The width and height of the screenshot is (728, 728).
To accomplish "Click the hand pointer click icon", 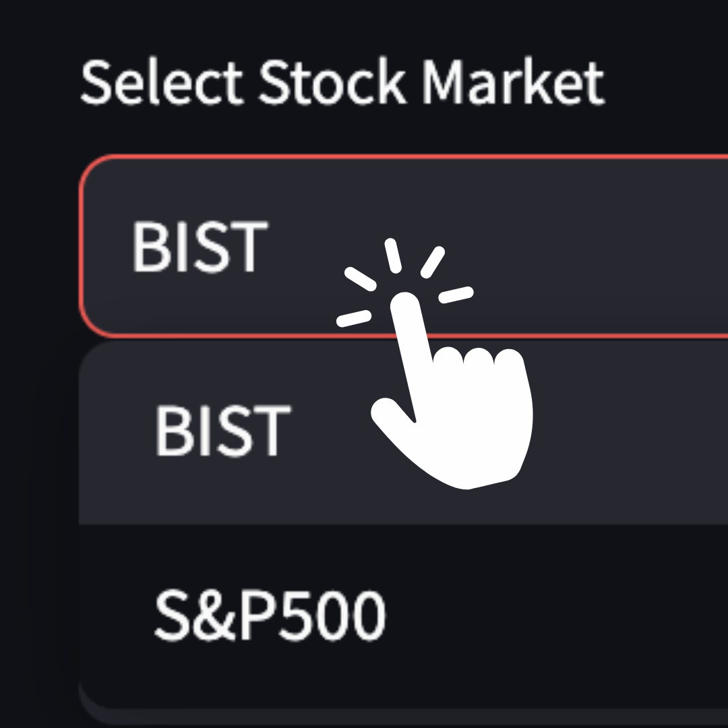I will [x=435, y=363].
